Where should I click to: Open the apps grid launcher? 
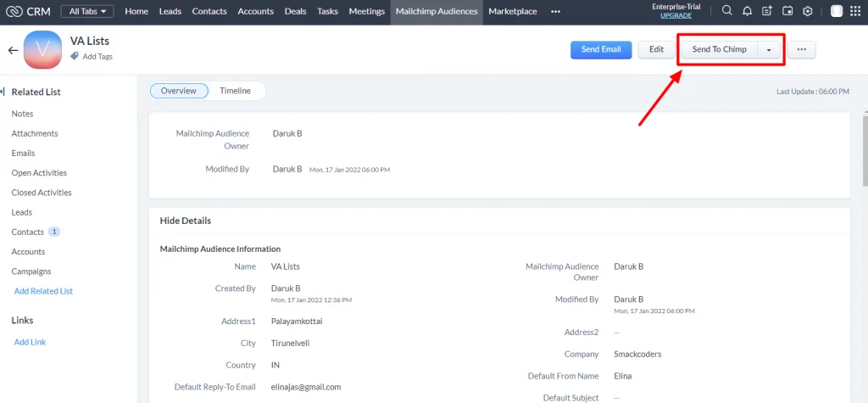point(856,12)
